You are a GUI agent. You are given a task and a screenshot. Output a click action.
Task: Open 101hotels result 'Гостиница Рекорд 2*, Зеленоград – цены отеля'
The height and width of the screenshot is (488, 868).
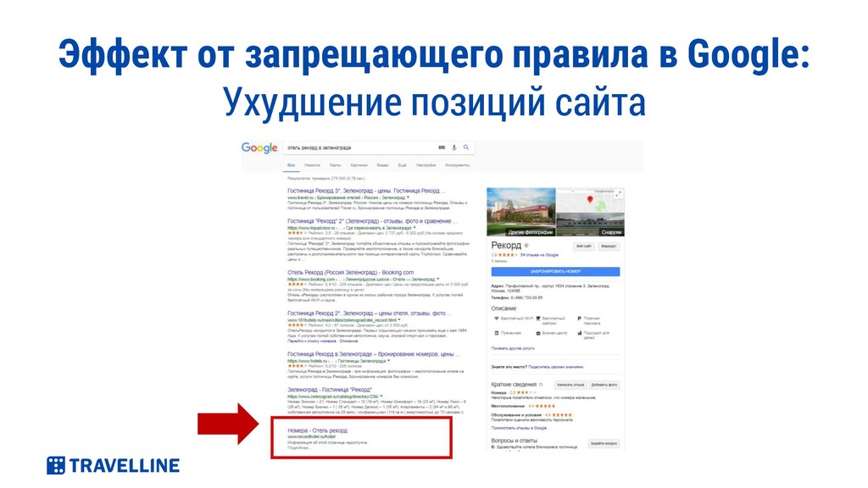point(370,313)
